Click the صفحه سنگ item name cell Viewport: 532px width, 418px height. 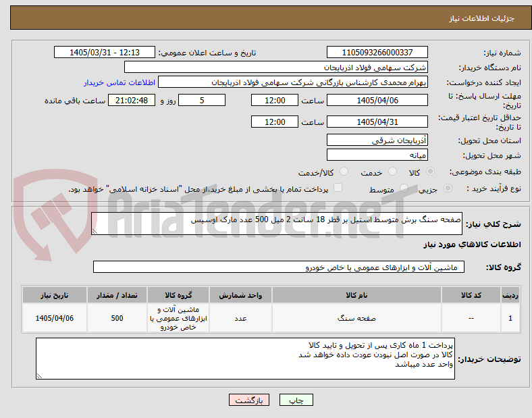[x=356, y=318]
